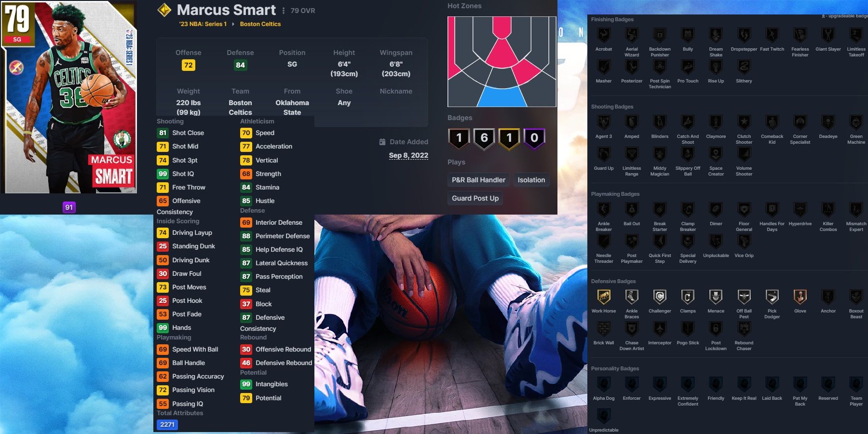The image size is (868, 434).
Task: Click the Oklahoma State college text
Action: pyautogui.click(x=292, y=108)
